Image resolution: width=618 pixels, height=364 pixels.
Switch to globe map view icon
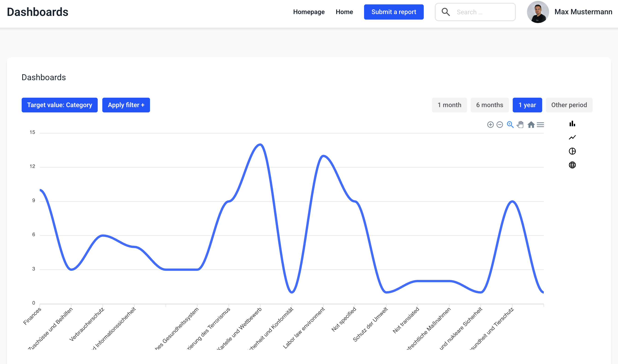tap(572, 165)
